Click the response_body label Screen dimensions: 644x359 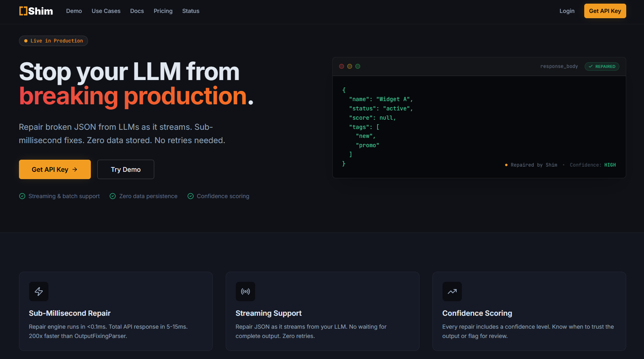click(x=559, y=66)
